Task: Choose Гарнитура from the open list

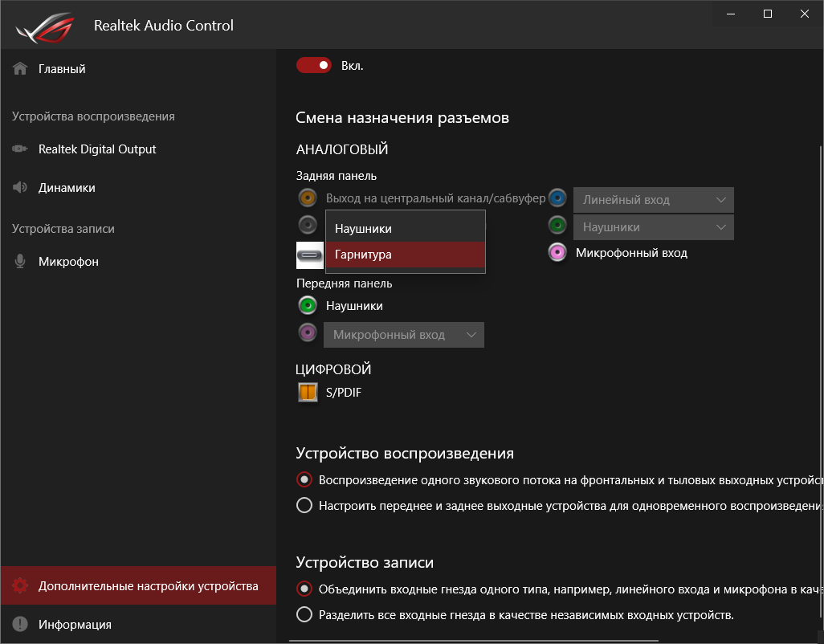Action: pyautogui.click(x=405, y=255)
